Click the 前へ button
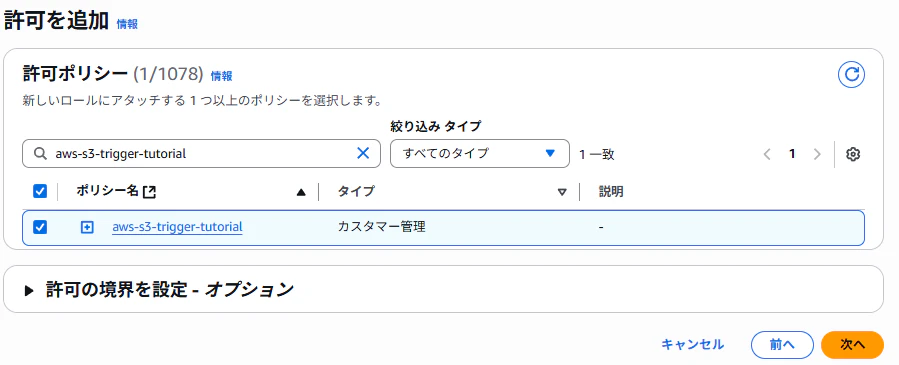 click(x=782, y=344)
